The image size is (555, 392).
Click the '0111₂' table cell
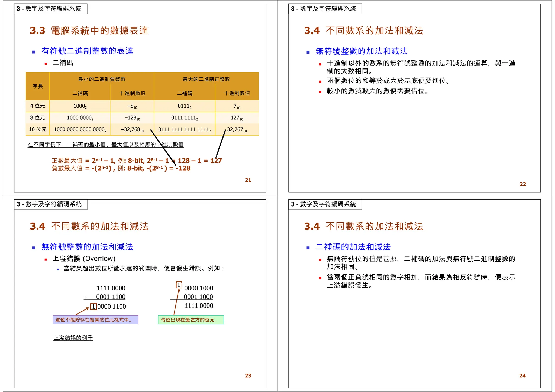click(185, 106)
